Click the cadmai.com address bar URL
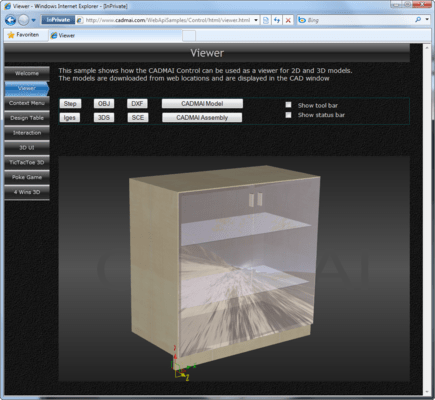435x400 pixels. [x=168, y=20]
